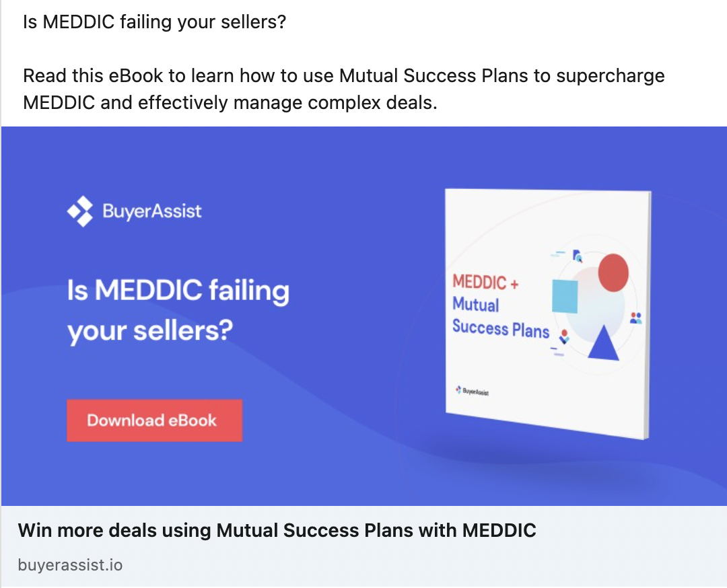Click the top post text Is MEDDIC failing your sellers?

(154, 22)
